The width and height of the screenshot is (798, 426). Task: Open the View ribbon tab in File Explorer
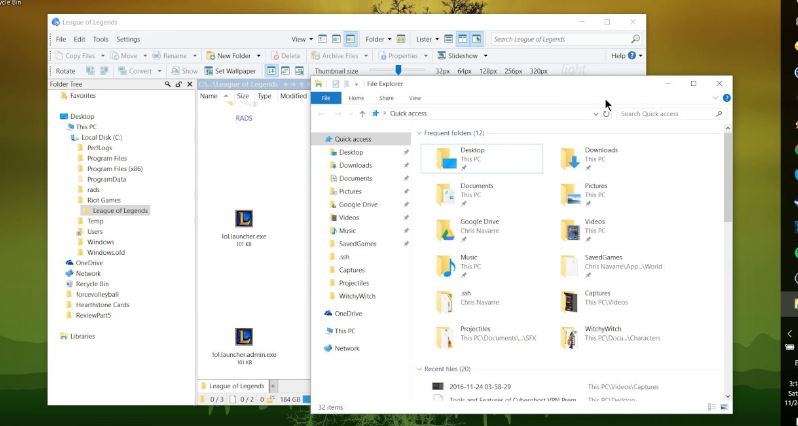point(415,98)
